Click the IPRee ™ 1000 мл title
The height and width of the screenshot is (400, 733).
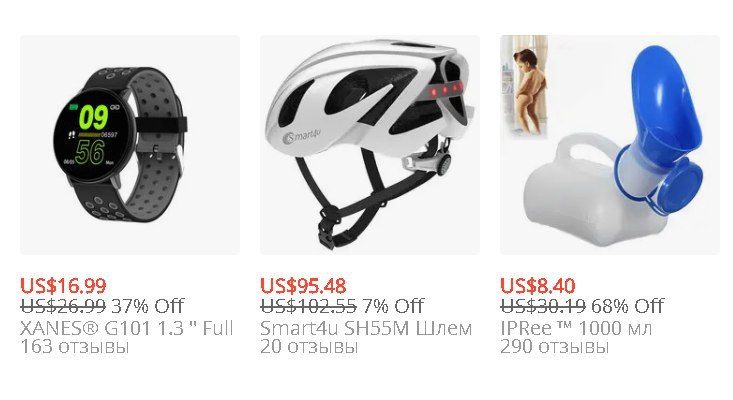(x=576, y=329)
